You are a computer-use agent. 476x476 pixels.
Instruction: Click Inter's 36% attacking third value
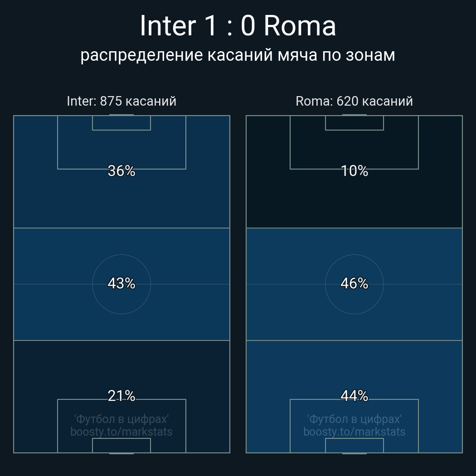(x=121, y=171)
